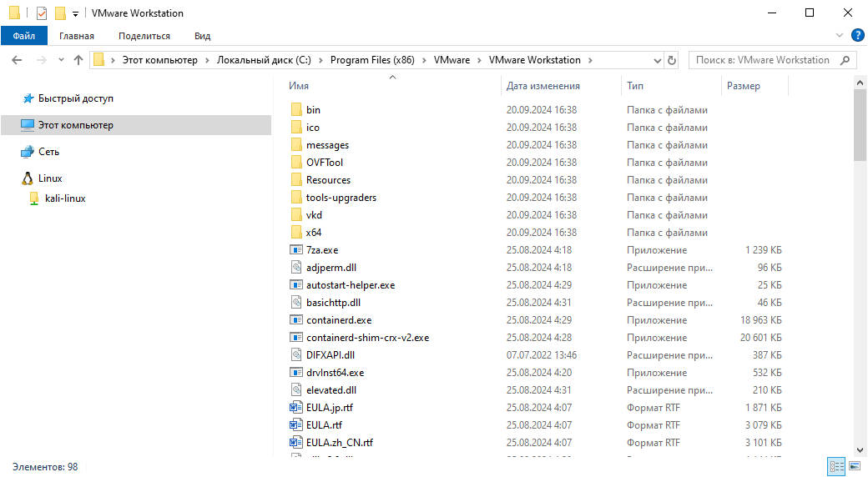This screenshot has height=477, width=868.
Task: Select Этот компьютер in navigation pane
Action: point(136,125)
